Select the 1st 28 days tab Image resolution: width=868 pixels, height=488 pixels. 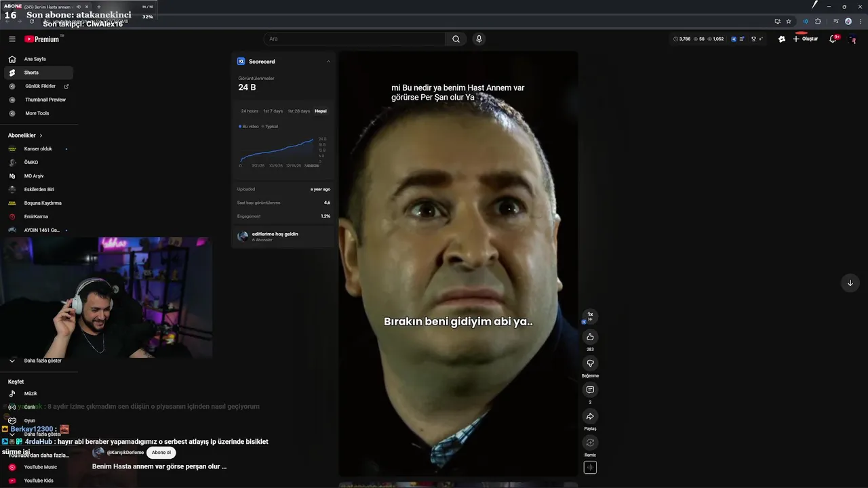tap(298, 111)
